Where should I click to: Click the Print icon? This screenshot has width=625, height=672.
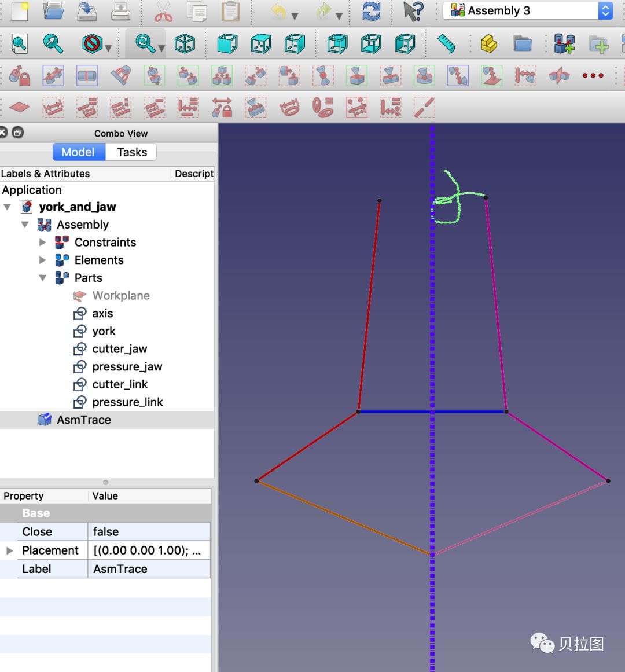click(121, 11)
